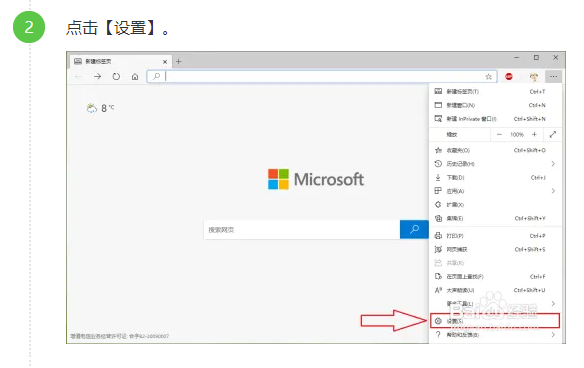Click the blue search magnifier button

[x=414, y=229]
